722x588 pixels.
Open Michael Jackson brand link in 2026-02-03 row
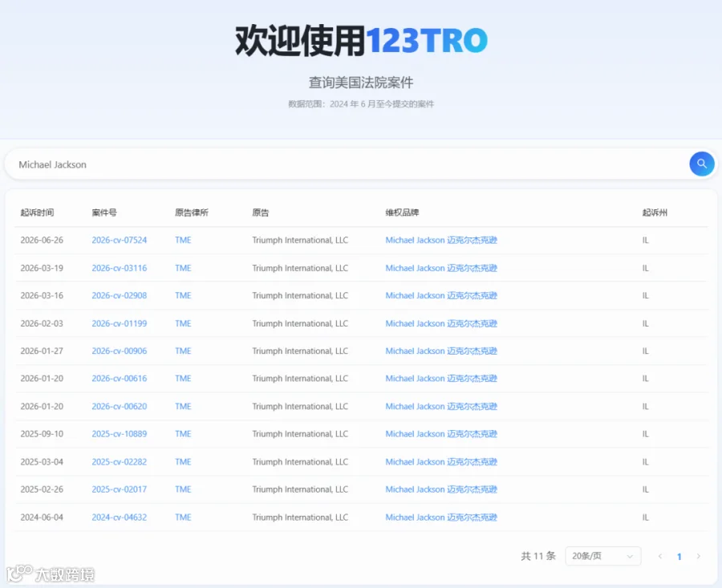441,323
